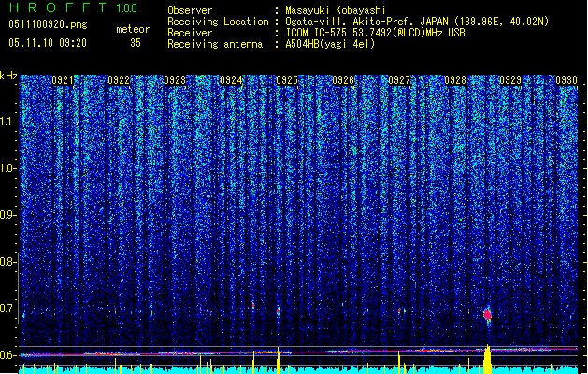Click the 0930 time marker
Screen dimensions: 588x374
[x=566, y=80]
